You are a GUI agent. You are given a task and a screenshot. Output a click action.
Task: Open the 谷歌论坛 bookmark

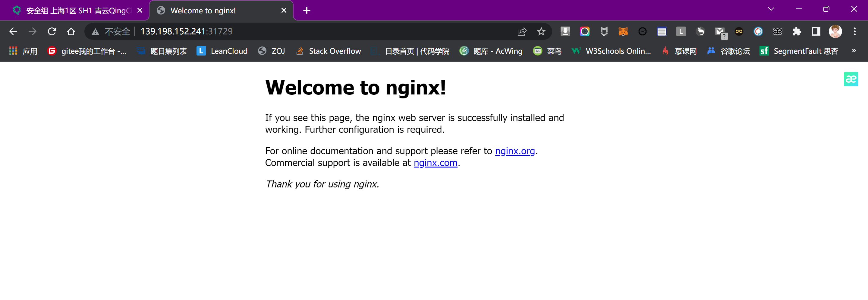tap(728, 51)
